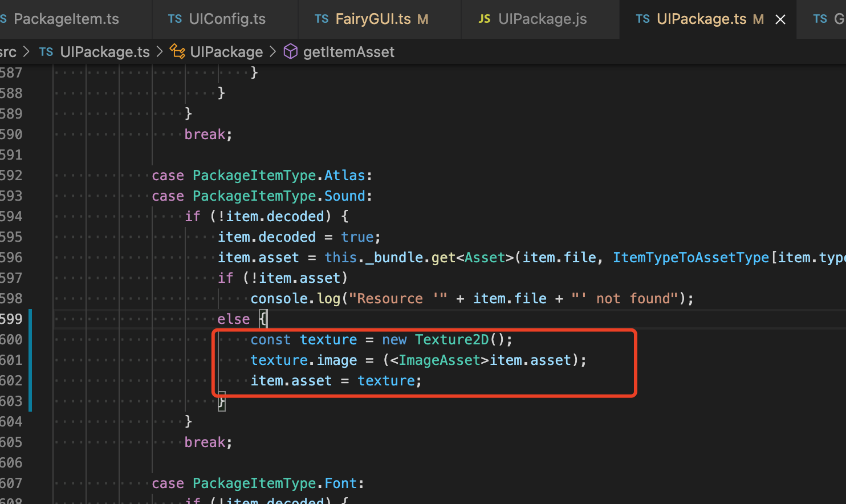
Task: Open the getItemAsset method breadcrumb
Action: pos(349,52)
